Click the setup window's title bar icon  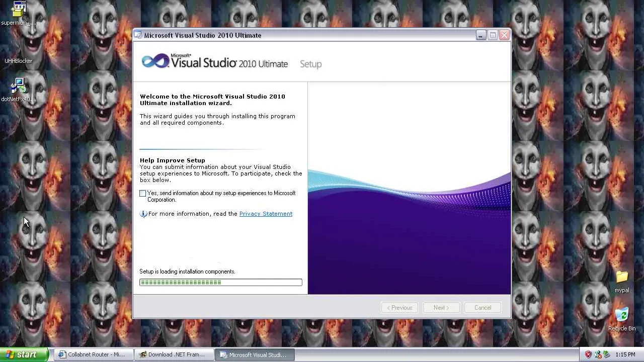tap(138, 35)
